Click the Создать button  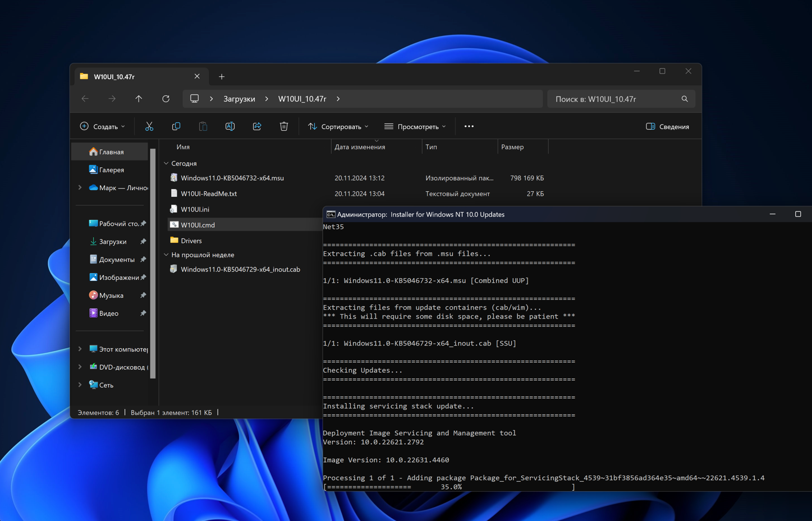103,127
